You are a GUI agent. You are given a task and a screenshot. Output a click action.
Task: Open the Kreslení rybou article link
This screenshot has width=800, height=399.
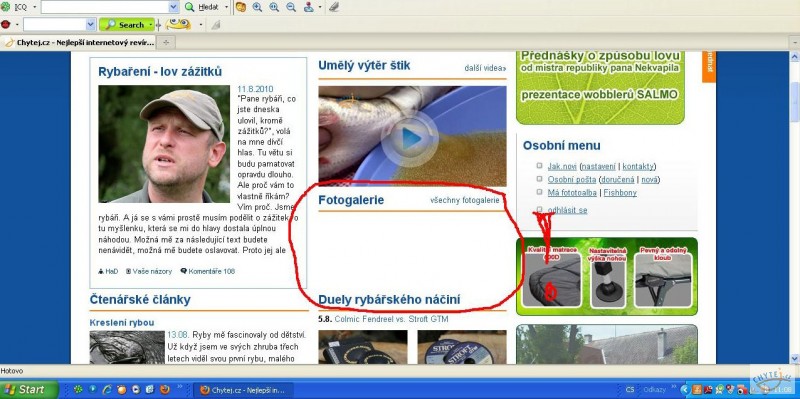(121, 322)
